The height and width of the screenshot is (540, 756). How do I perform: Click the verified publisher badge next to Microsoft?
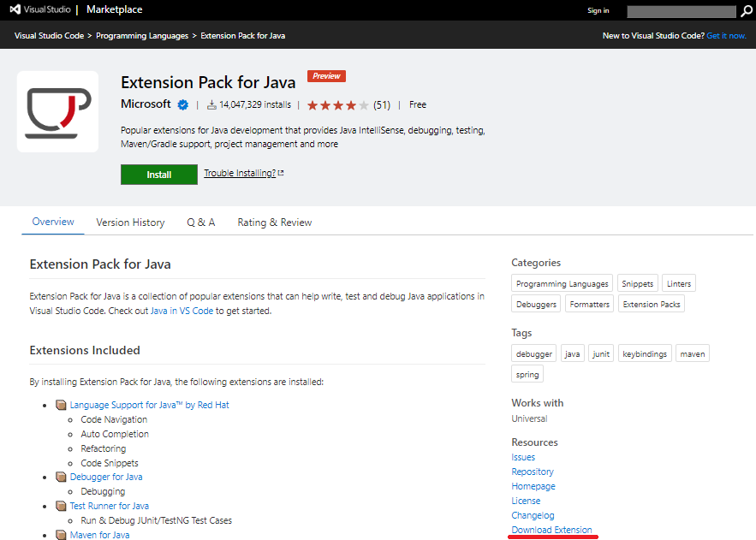click(x=182, y=104)
